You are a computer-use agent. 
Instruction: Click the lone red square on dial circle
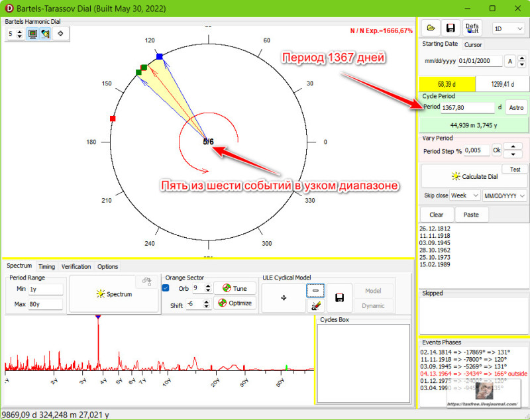113,119
